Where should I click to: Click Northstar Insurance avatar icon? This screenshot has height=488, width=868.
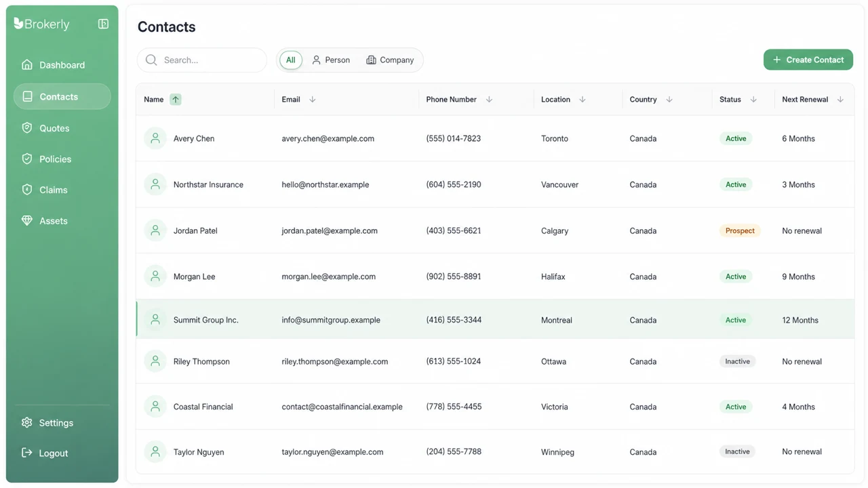155,184
